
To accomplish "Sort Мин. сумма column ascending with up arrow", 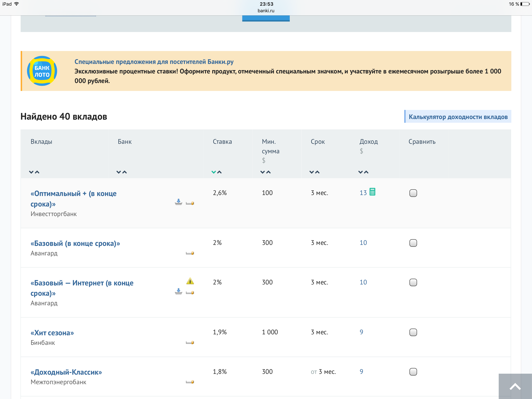I will 268,172.
